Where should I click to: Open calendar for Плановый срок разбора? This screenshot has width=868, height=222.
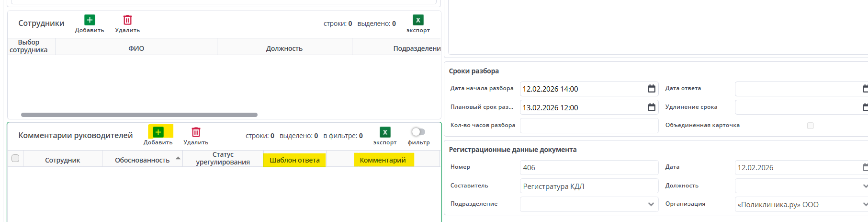(651, 107)
